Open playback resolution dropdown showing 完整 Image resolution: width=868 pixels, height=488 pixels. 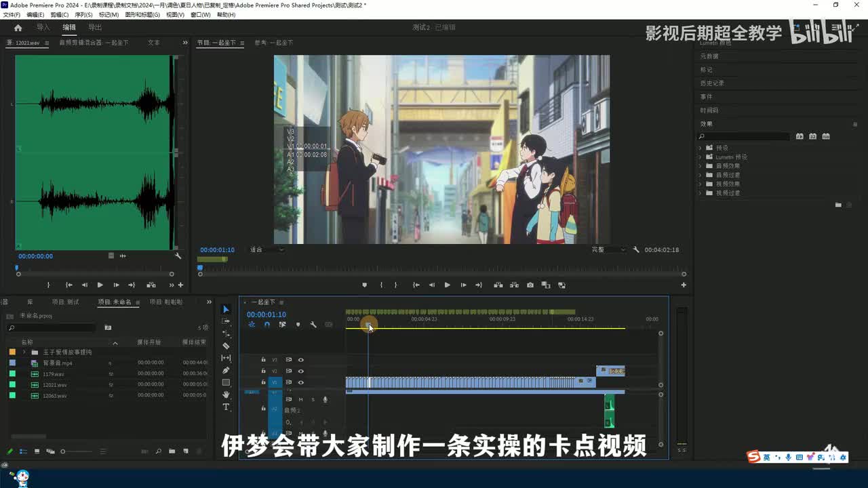(x=608, y=249)
